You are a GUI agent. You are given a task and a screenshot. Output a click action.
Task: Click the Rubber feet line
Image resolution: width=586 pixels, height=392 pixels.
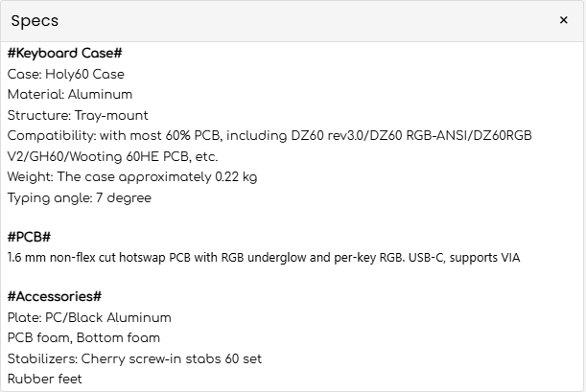click(45, 379)
